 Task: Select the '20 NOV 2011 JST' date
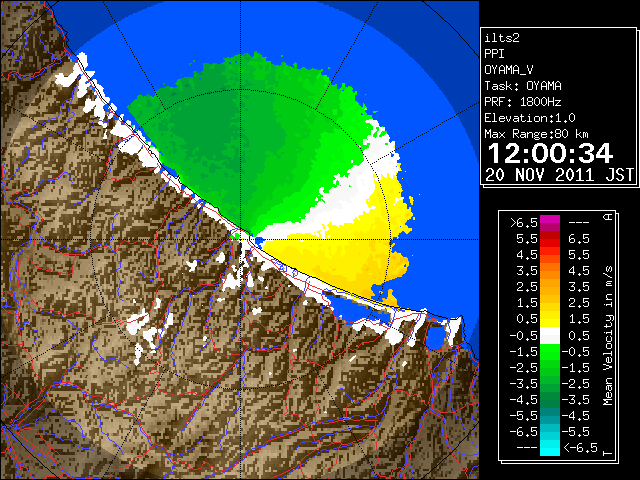click(560, 175)
